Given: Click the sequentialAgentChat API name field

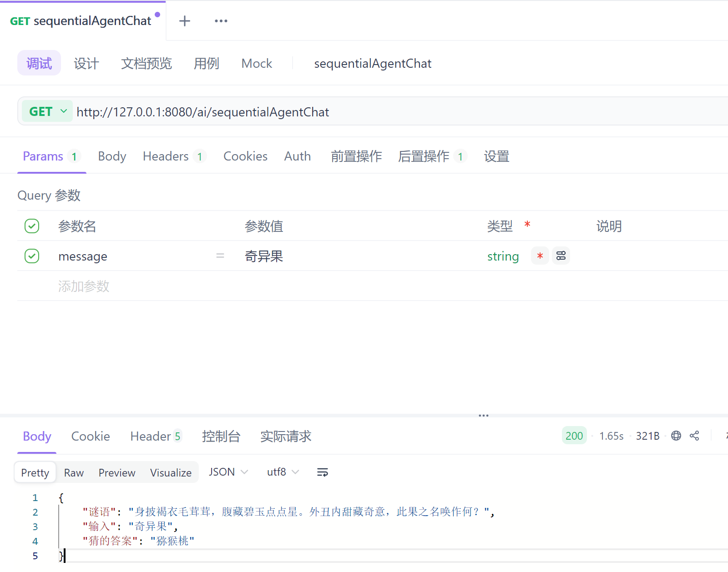Looking at the screenshot, I should point(373,64).
